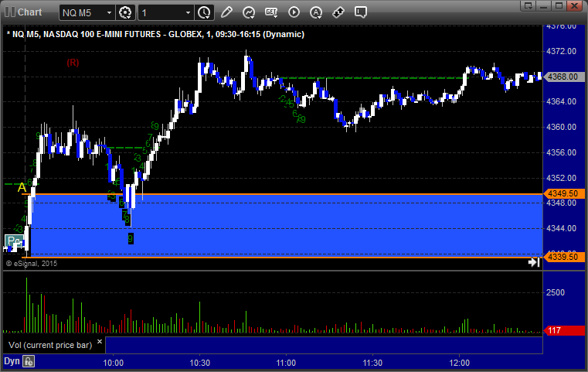
Task: Open the window options menu button
Action: click(x=529, y=5)
